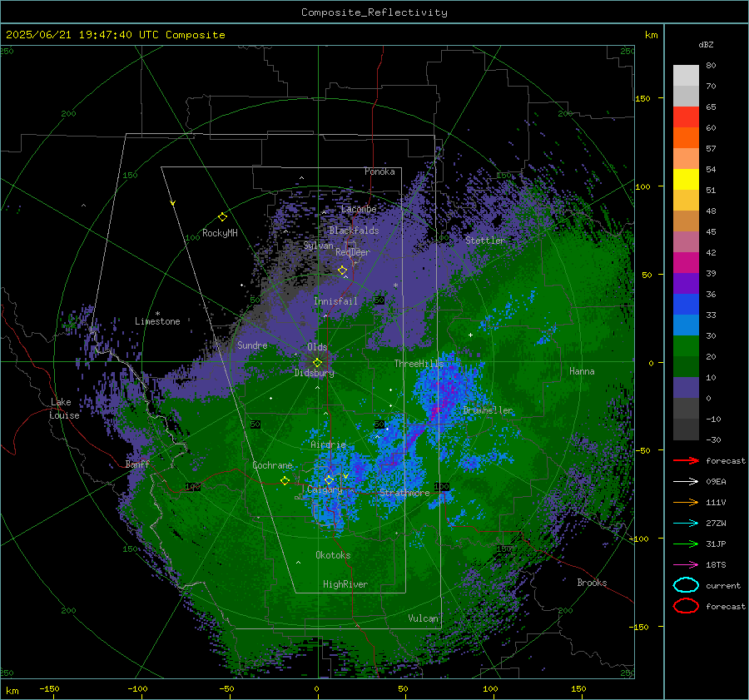The width and height of the screenshot is (749, 700).
Task: Click the Banff label
Action: click(x=137, y=464)
